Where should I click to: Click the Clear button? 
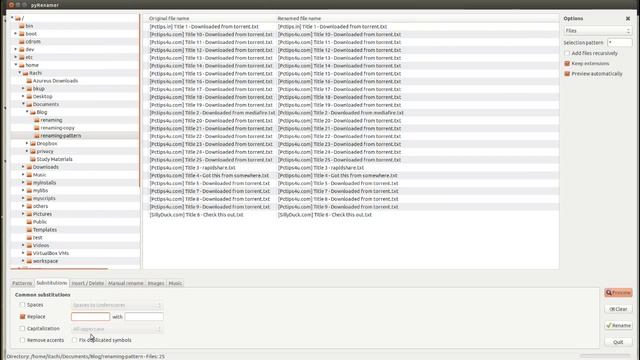[618, 309]
